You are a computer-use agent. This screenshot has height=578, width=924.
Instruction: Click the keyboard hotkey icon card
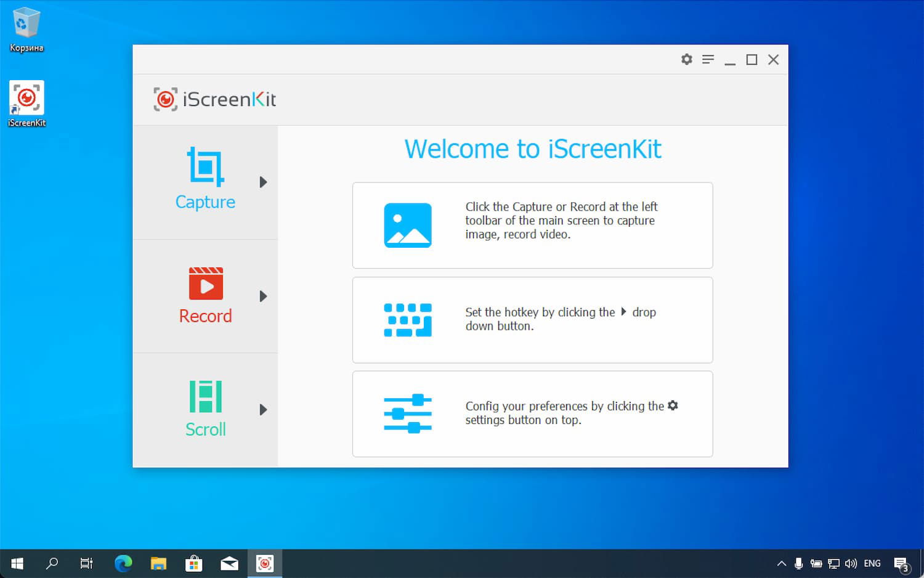click(408, 320)
